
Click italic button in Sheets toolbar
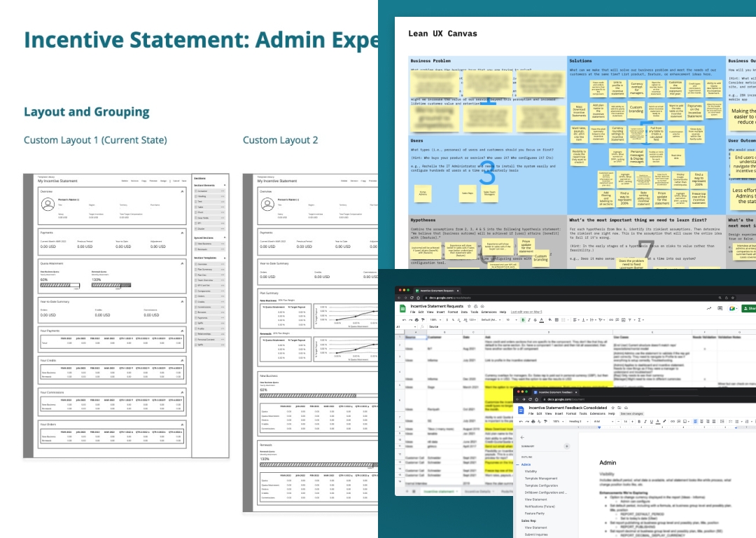[529, 320]
